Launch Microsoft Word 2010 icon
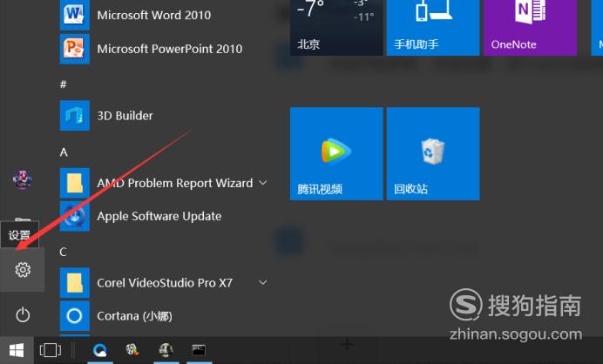 click(75, 15)
